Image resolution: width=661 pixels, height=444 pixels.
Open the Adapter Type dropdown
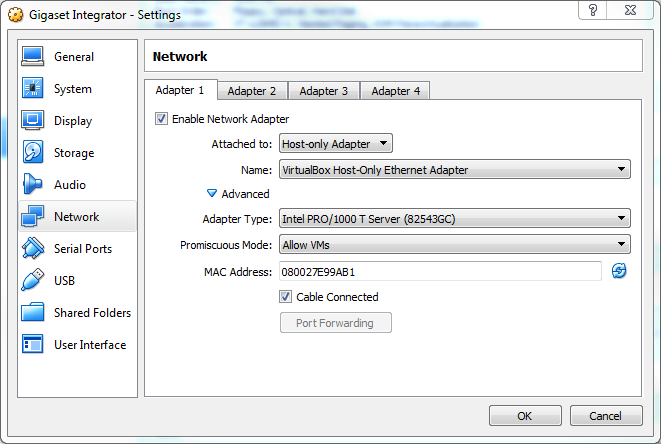coord(454,218)
